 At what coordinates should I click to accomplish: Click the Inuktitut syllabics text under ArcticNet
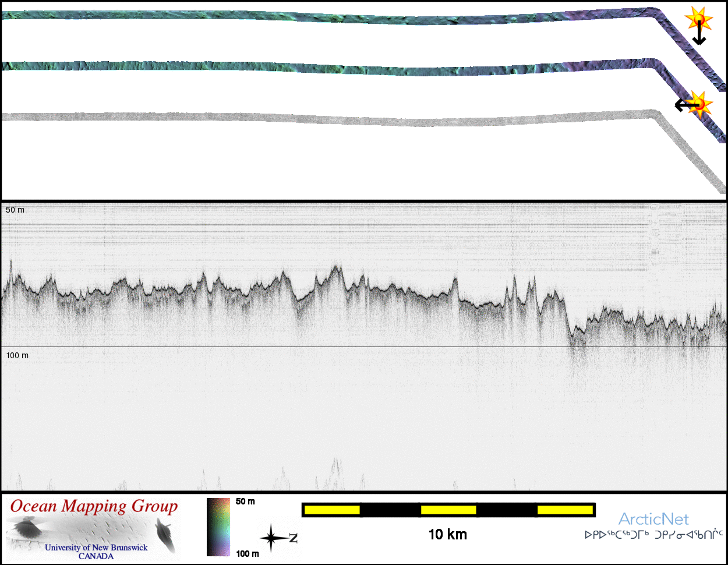[x=653, y=534]
